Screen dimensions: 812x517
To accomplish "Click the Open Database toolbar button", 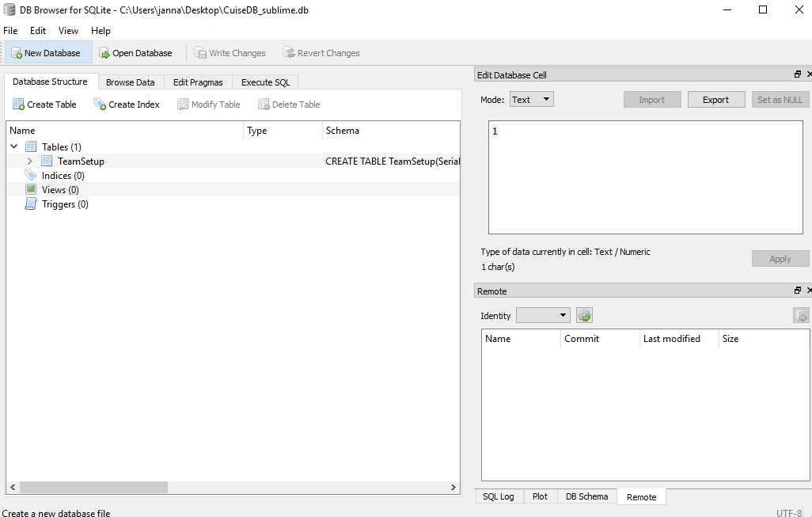I will tap(135, 53).
